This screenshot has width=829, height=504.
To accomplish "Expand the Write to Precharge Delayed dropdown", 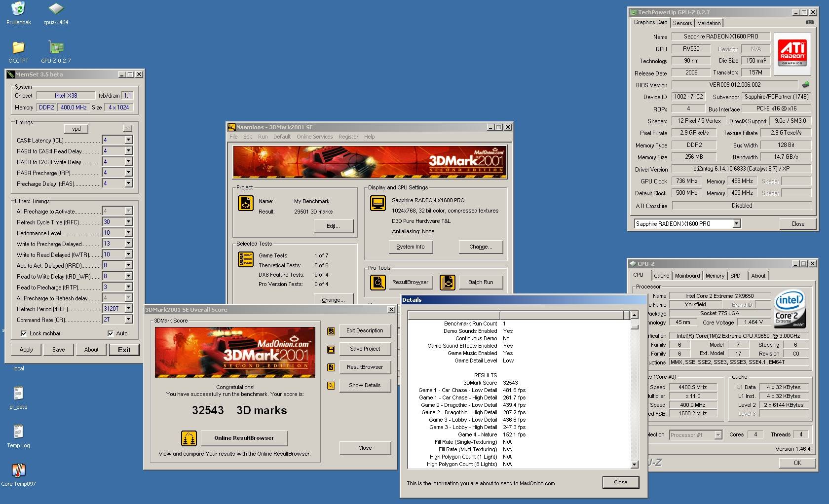I will tap(128, 244).
